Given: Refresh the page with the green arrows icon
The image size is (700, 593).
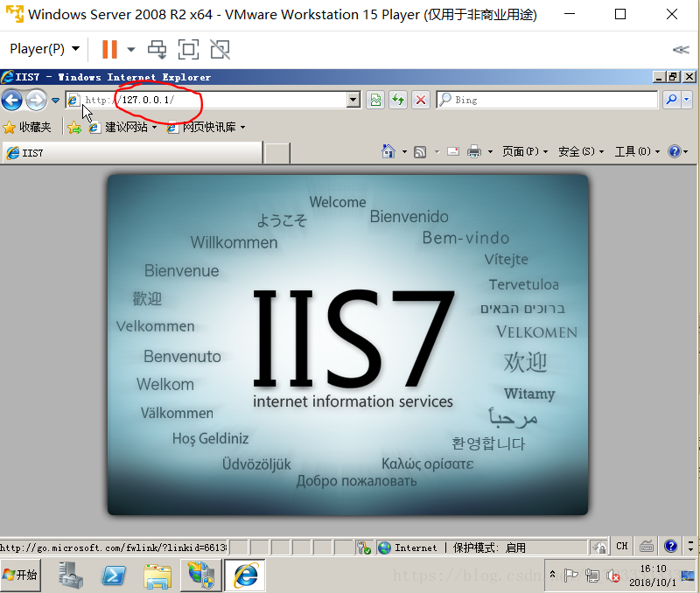Looking at the screenshot, I should click(x=398, y=100).
